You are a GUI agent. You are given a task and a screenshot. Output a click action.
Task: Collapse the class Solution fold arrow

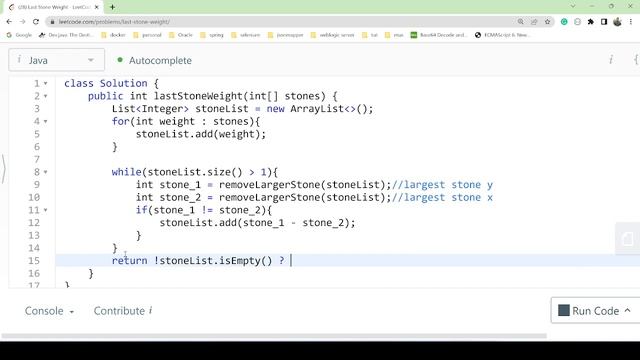pos(45,83)
